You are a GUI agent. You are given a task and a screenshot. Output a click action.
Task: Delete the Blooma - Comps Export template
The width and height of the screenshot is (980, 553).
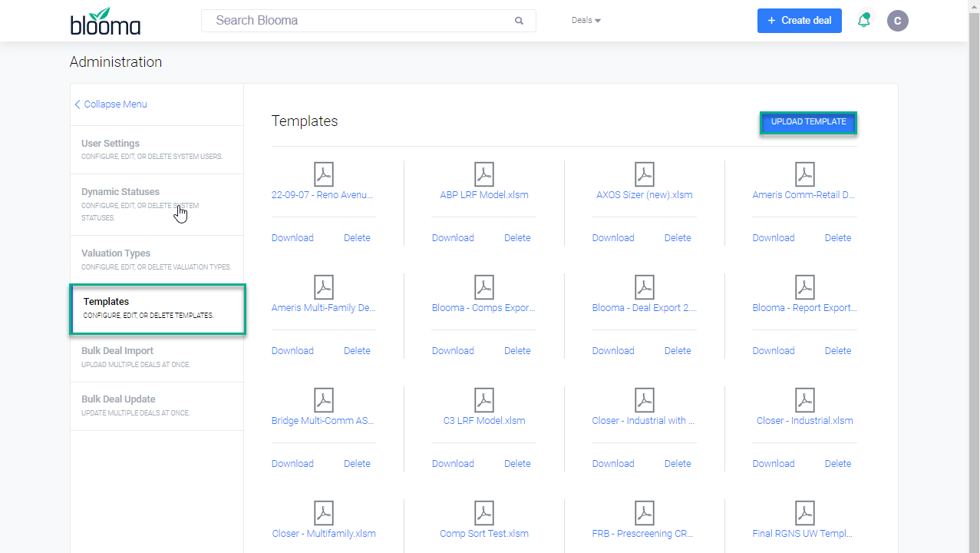pyautogui.click(x=517, y=351)
